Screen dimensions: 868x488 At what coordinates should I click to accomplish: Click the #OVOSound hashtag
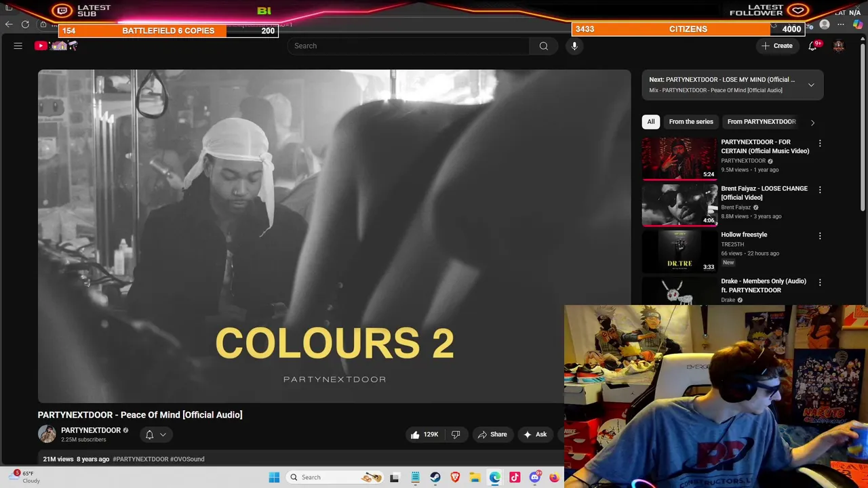tap(187, 459)
